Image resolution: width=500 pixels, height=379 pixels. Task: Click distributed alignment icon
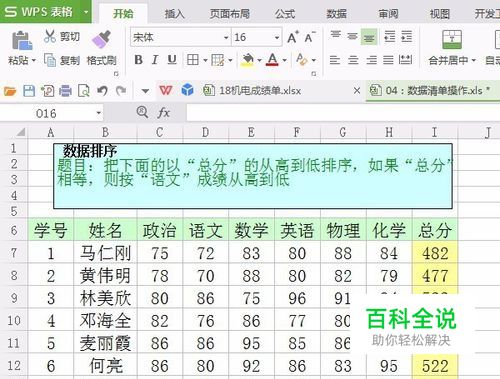(x=405, y=60)
